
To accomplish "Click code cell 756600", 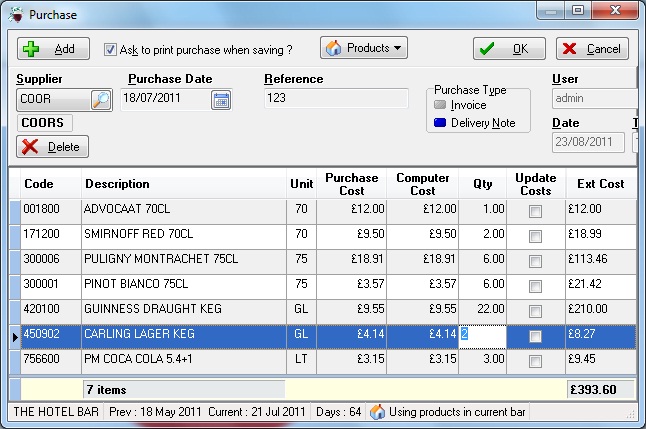I will (51, 362).
